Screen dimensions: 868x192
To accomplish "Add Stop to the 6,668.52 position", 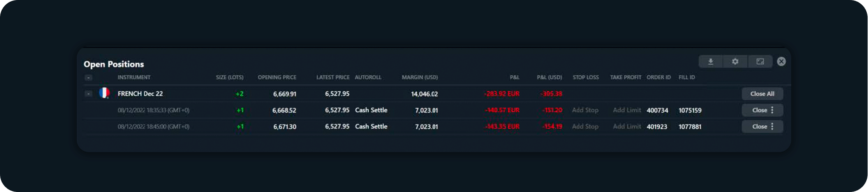I will pyautogui.click(x=585, y=110).
